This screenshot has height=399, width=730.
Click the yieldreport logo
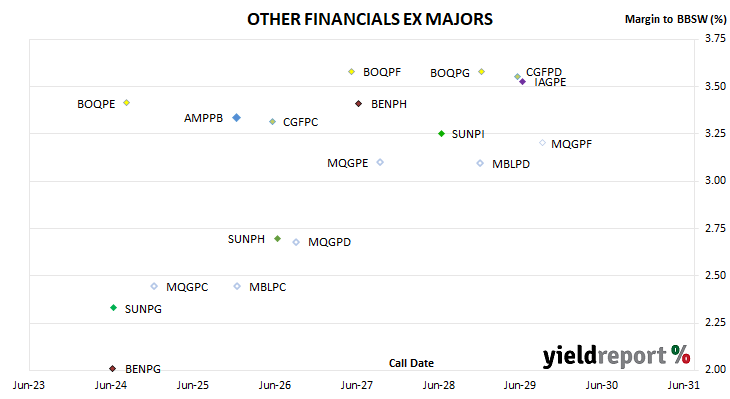pyautogui.click(x=616, y=356)
